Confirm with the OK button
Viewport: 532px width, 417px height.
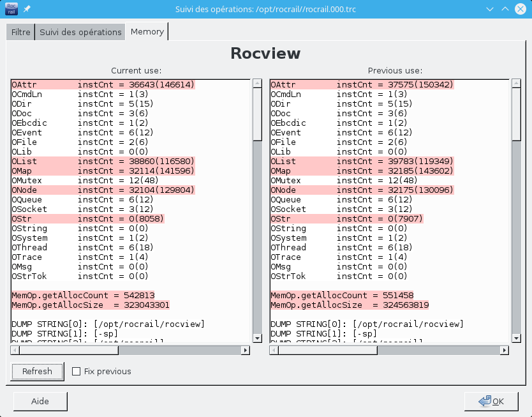491,402
